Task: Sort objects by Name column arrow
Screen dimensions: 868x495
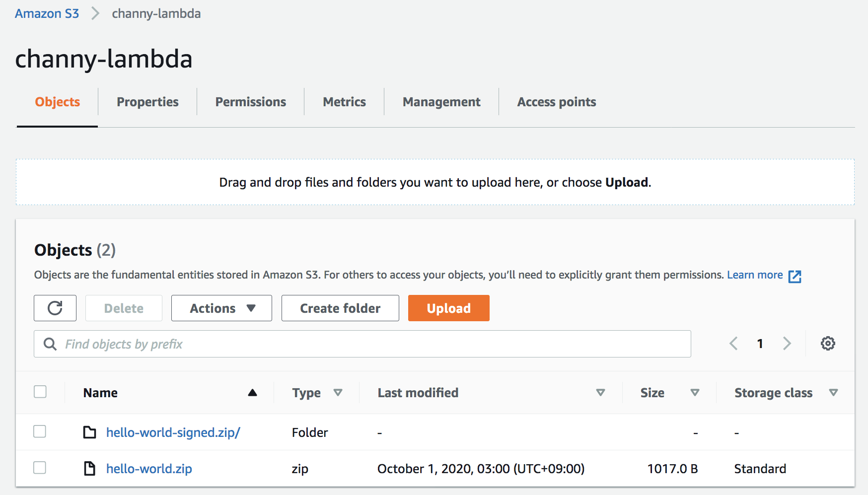Action: [x=252, y=393]
